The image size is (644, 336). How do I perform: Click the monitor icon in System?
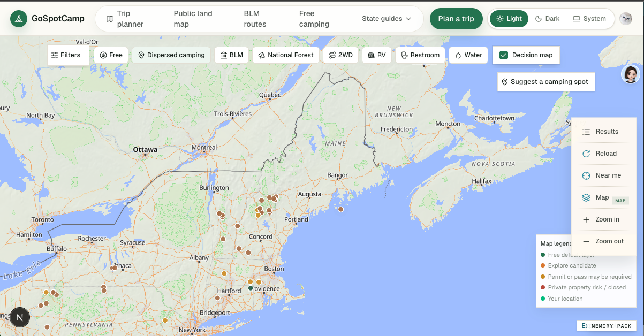[577, 19]
